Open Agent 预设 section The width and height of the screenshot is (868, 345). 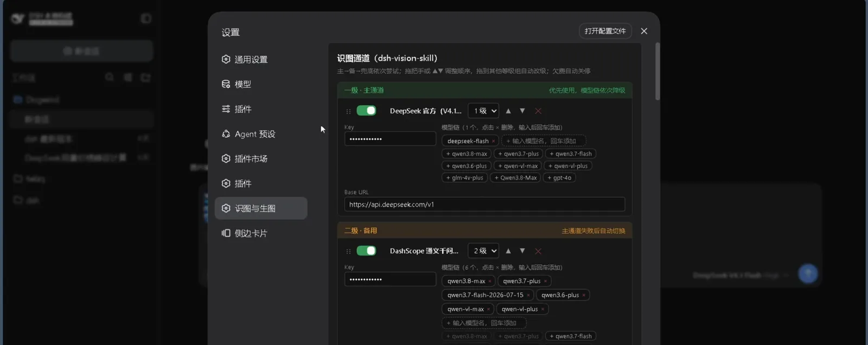[x=261, y=134]
